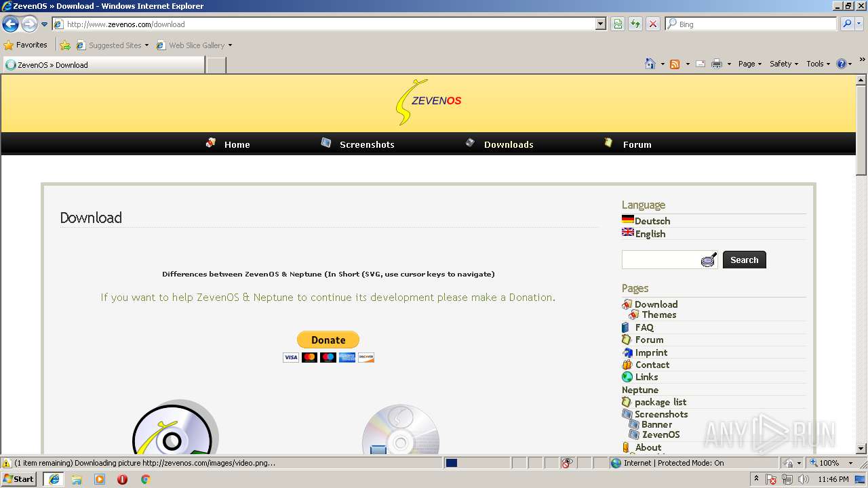The width and height of the screenshot is (868, 488).
Task: Click the Bing search magnifier button
Action: coord(846,24)
